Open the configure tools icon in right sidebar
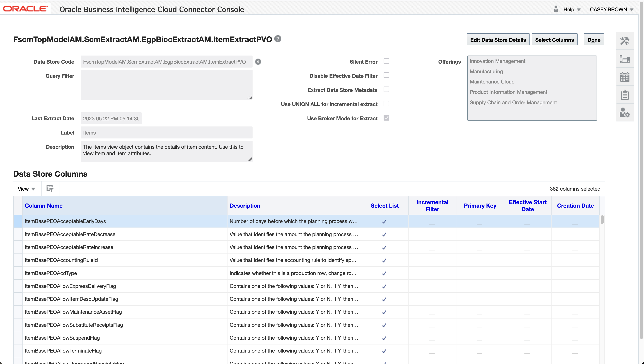644x364 pixels. point(624,41)
